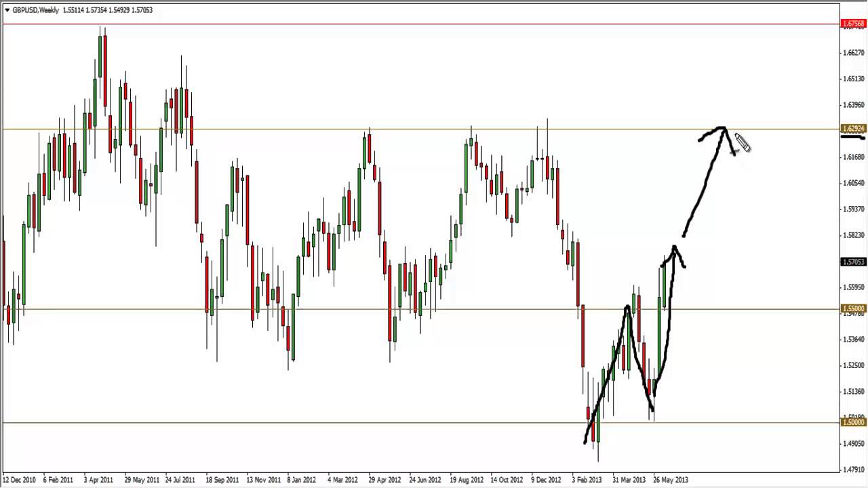Click the 1.58230 price axis label
Viewport: 868px width, 488px height.
point(855,235)
